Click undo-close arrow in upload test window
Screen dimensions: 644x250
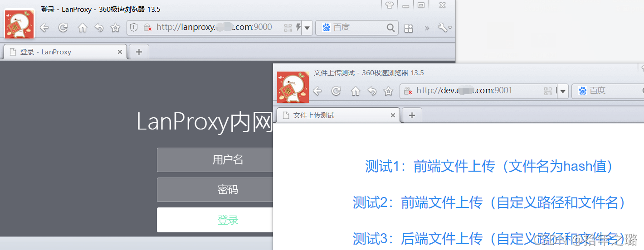click(x=372, y=91)
